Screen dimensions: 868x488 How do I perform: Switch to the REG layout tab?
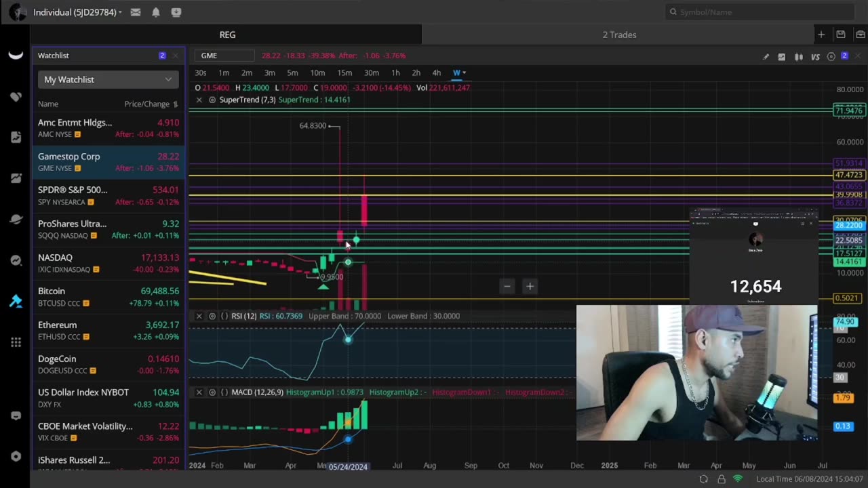coord(227,35)
